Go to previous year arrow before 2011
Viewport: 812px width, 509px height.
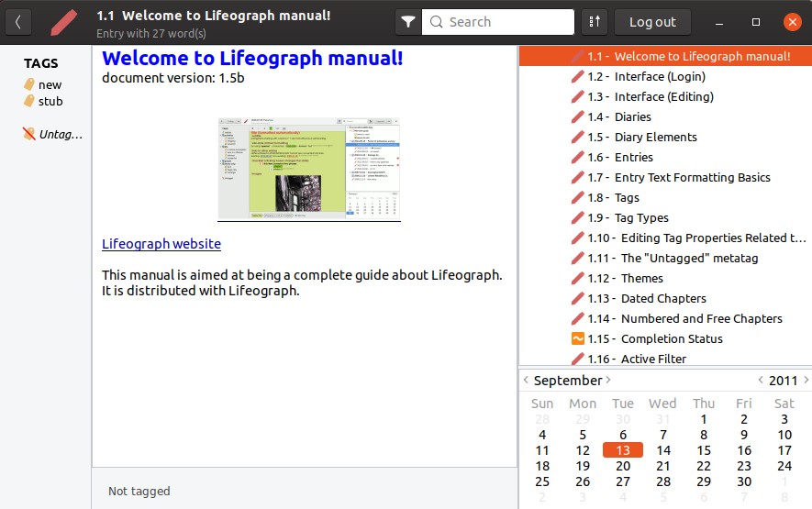(x=761, y=380)
